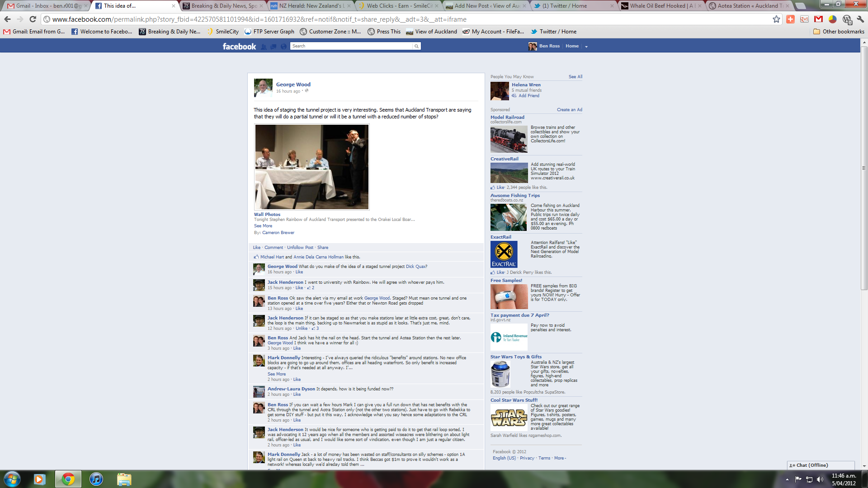Open Facebook notifications globe icon

283,47
